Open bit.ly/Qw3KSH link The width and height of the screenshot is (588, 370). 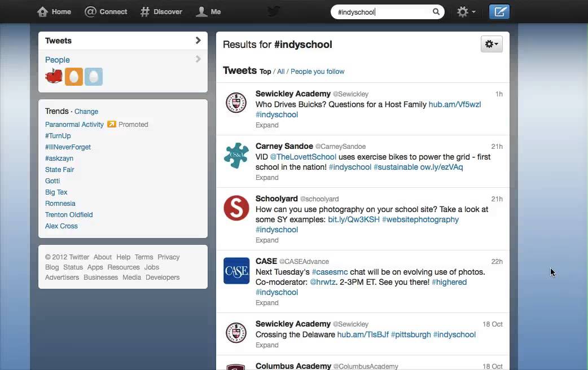354,219
